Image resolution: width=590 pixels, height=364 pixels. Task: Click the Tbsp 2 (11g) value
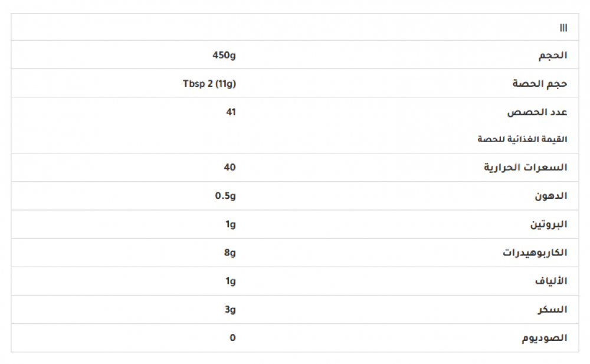point(209,84)
